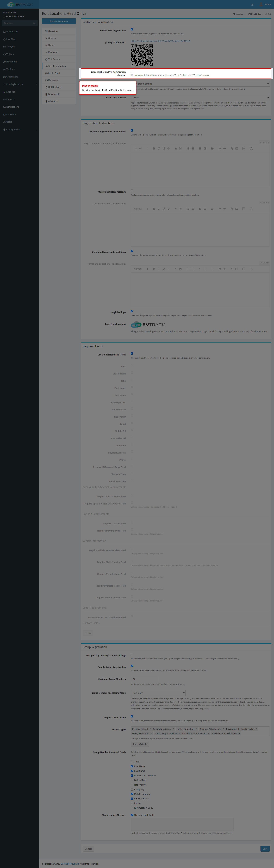This screenshot has width=274, height=868.
Task: Check the Date of Birth group member field
Action: [132, 780]
